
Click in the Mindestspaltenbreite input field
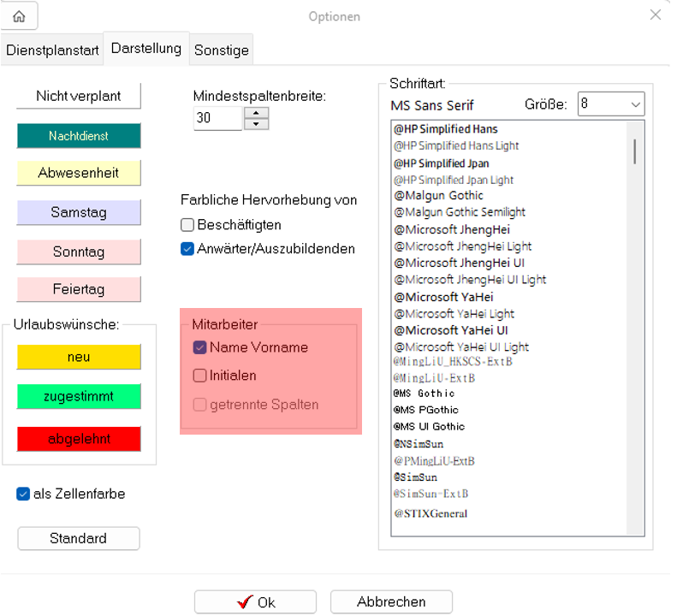pos(217,118)
